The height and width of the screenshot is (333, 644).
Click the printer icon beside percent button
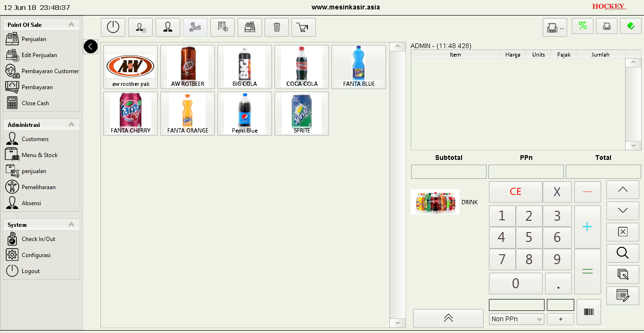click(607, 26)
